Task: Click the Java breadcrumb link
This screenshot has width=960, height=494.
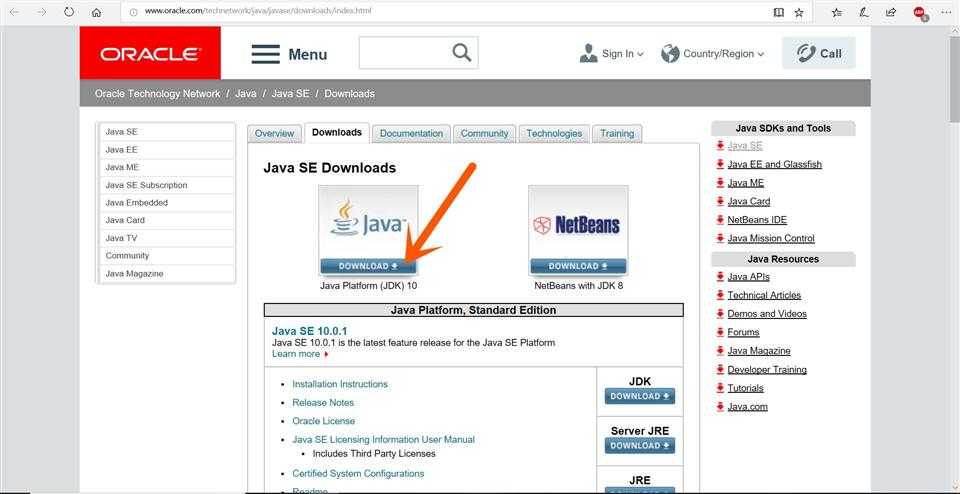Action: point(246,94)
